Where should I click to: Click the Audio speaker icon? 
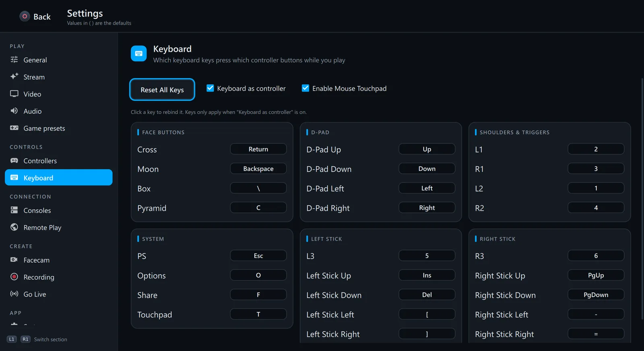point(14,111)
